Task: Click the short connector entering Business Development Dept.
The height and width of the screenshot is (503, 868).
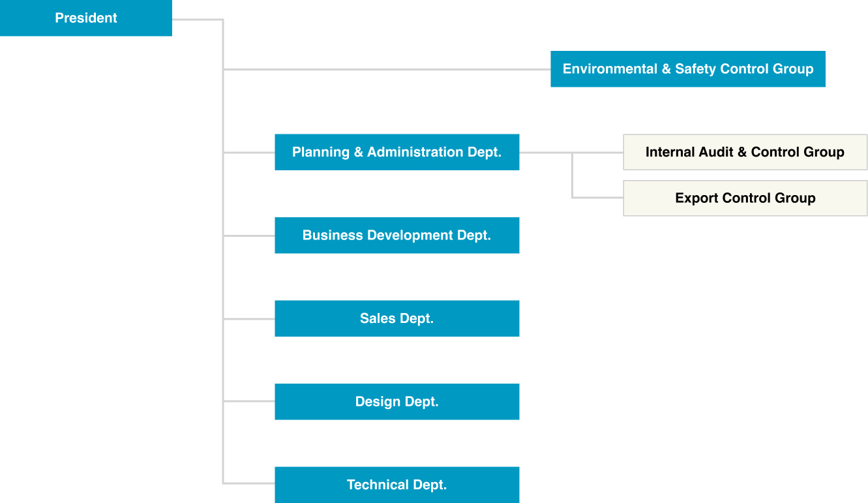Action: pyautogui.click(x=249, y=236)
